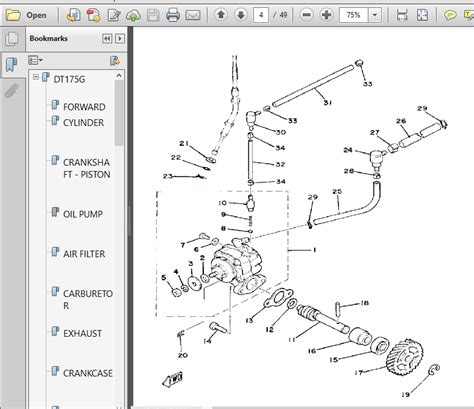Select the Bookmarks panel icon in sidebar
Screen dimensions: 474x409
(12, 64)
